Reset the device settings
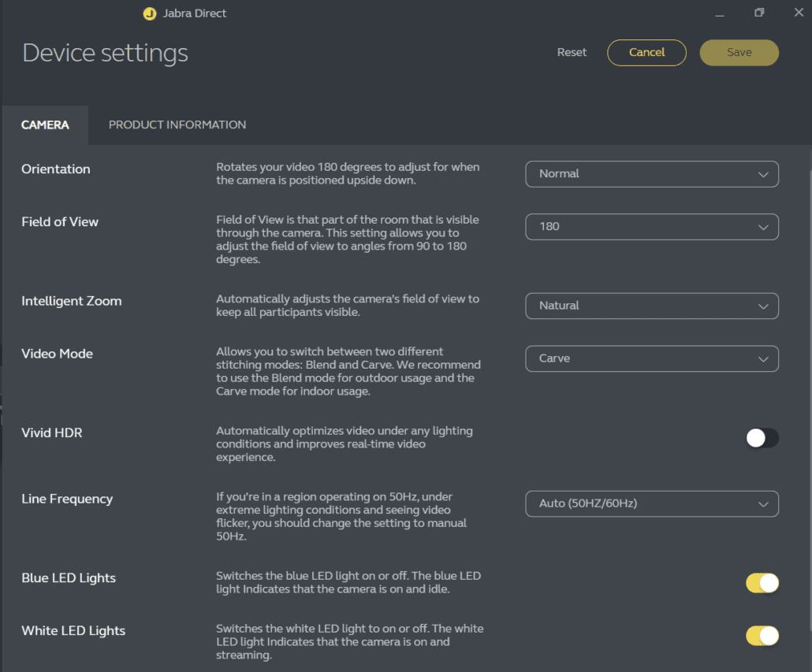Image resolution: width=812 pixels, height=672 pixels. [572, 52]
